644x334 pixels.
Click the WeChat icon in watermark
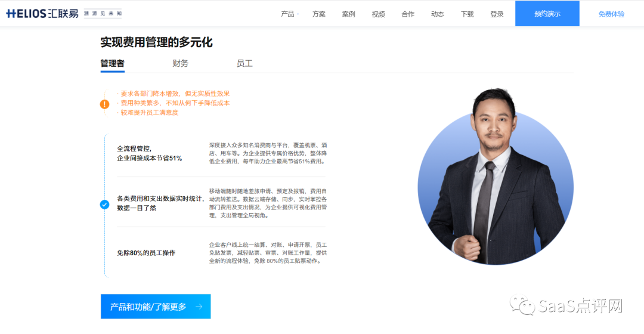pyautogui.click(x=522, y=305)
